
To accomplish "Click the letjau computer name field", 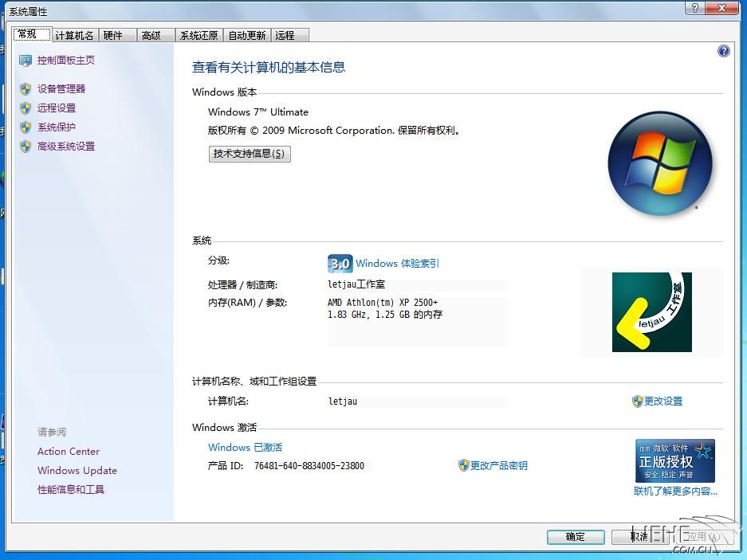I will pos(417,401).
